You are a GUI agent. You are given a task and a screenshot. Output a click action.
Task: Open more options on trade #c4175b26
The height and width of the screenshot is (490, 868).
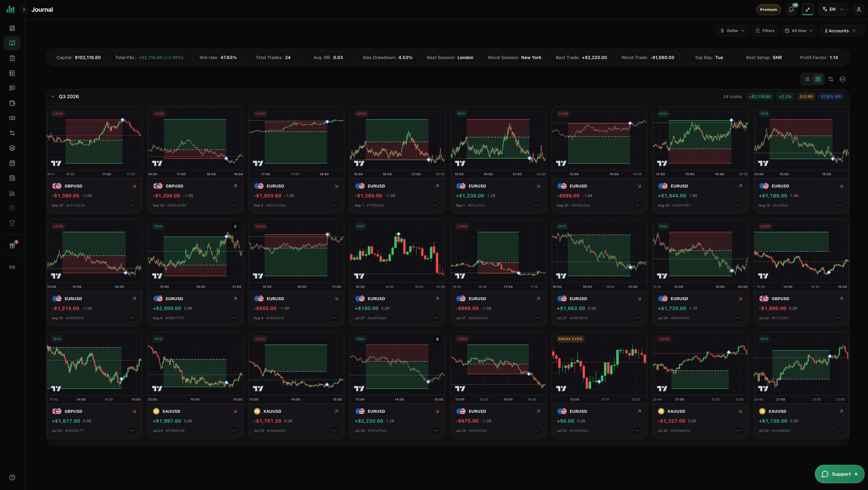click(132, 205)
